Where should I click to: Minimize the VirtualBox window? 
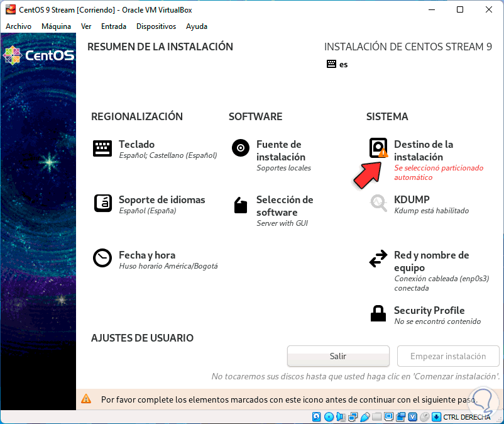pos(432,9)
